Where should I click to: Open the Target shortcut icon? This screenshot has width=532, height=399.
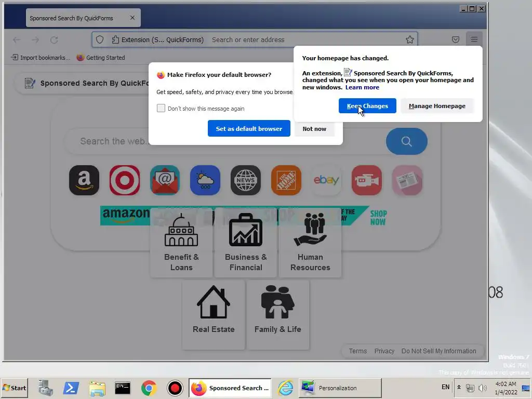[x=125, y=180]
